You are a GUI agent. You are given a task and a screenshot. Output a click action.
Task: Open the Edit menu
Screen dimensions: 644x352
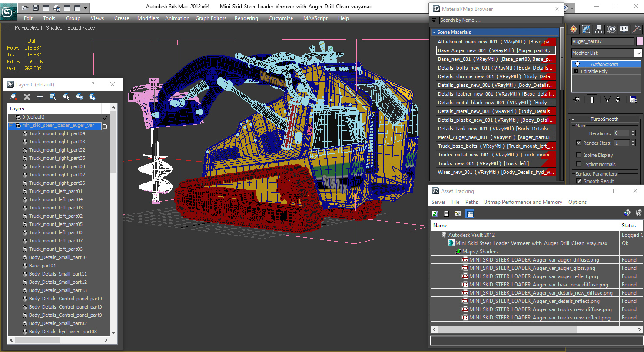coord(28,18)
